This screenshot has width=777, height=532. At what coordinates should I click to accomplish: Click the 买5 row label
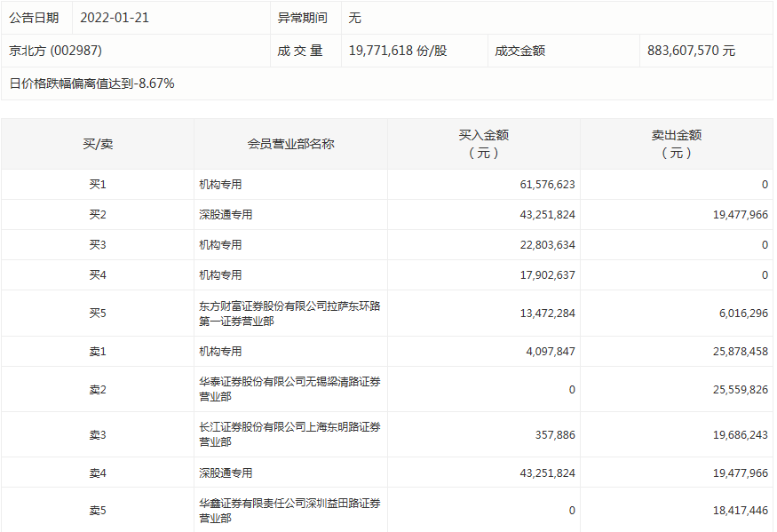(98, 314)
